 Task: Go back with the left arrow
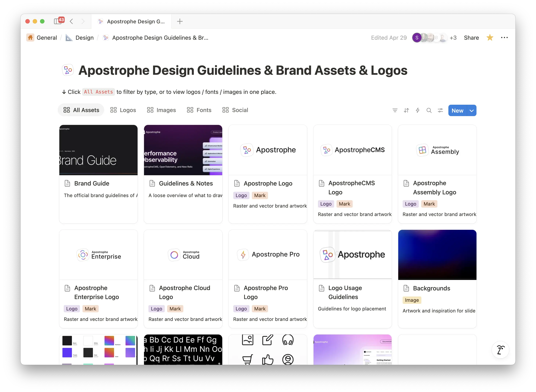coord(71,21)
